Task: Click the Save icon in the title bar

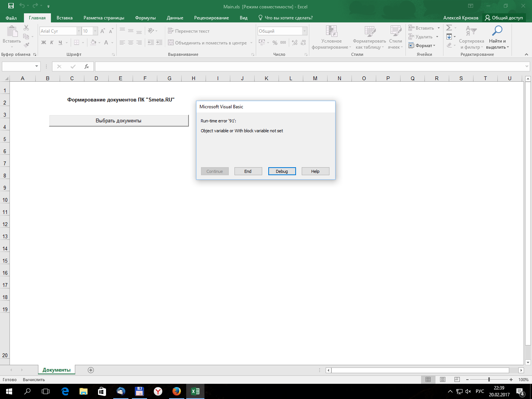Action: point(11,6)
